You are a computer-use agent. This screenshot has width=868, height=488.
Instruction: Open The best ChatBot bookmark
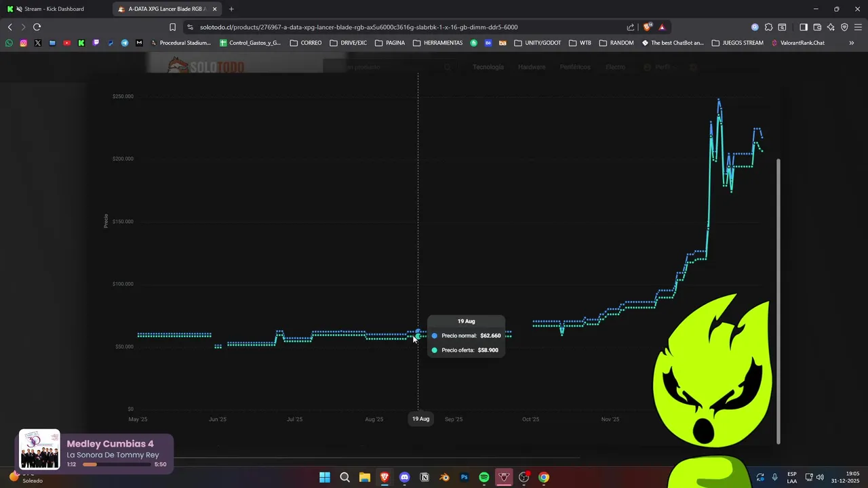pyautogui.click(x=673, y=43)
